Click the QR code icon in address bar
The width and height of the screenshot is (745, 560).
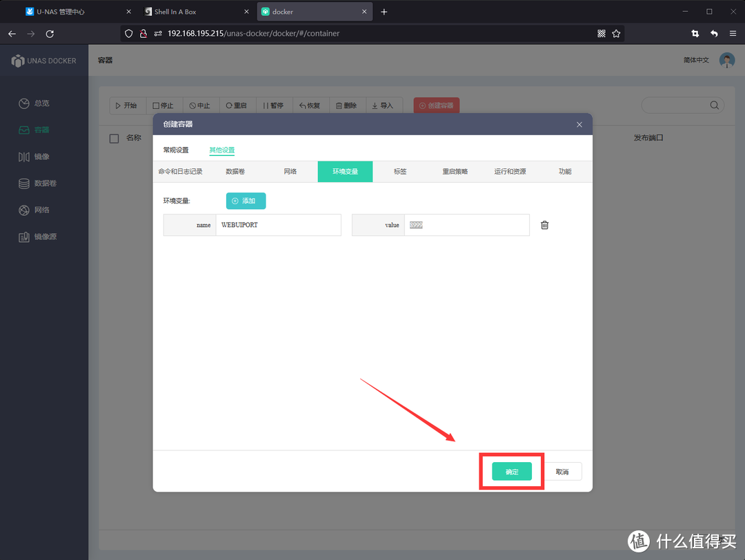[x=602, y=34]
